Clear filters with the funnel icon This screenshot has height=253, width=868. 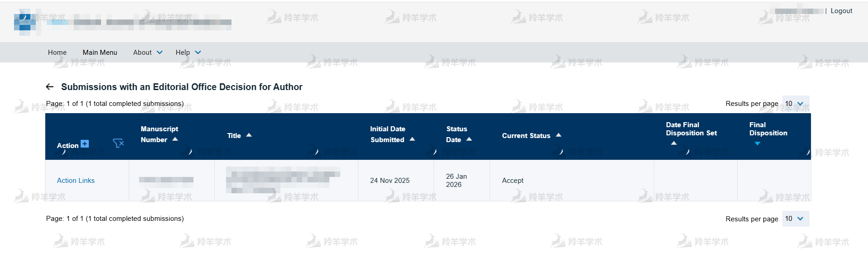[x=118, y=143]
